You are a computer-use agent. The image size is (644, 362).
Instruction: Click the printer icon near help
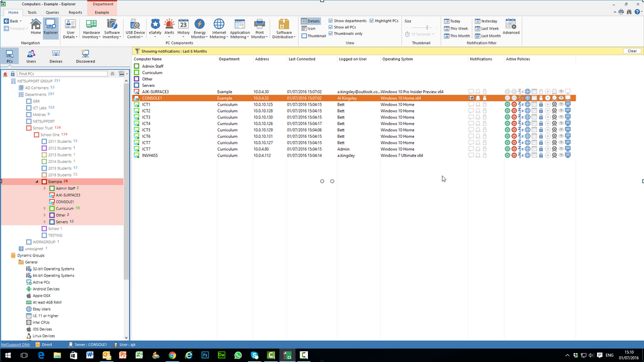621,12
